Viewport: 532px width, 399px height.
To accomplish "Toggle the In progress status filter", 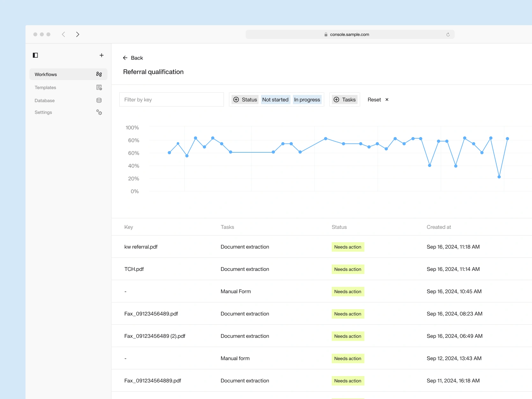I will click(307, 100).
